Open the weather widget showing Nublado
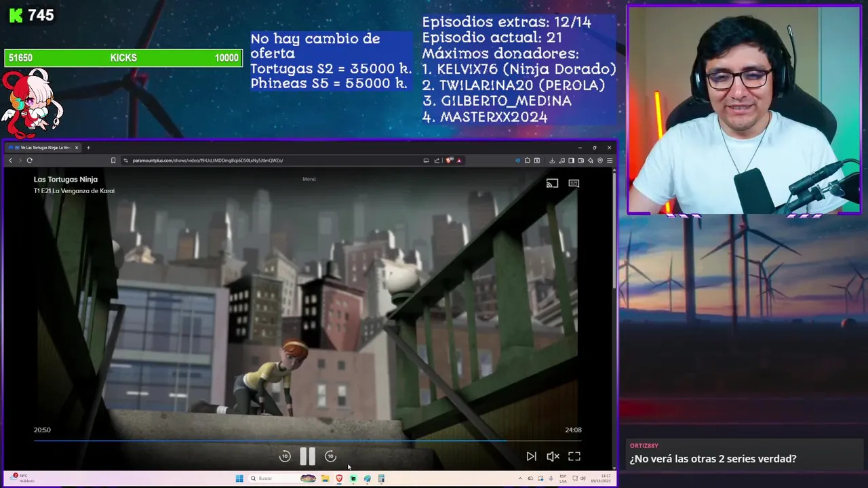 (22, 479)
